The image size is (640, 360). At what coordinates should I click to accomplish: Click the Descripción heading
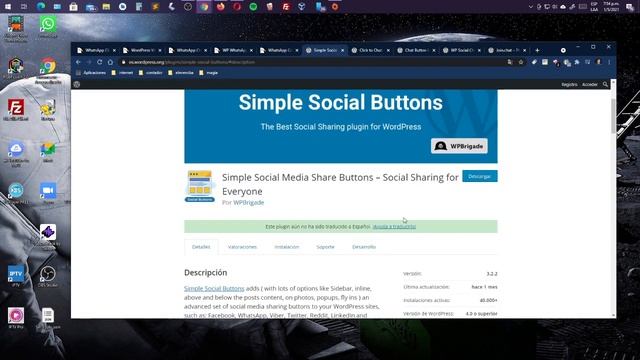pos(205,273)
